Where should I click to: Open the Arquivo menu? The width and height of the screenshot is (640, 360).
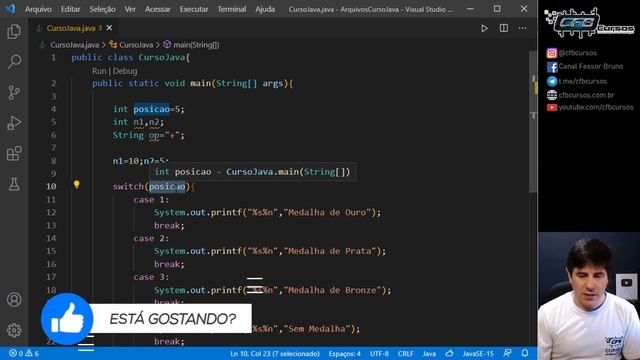(38, 9)
